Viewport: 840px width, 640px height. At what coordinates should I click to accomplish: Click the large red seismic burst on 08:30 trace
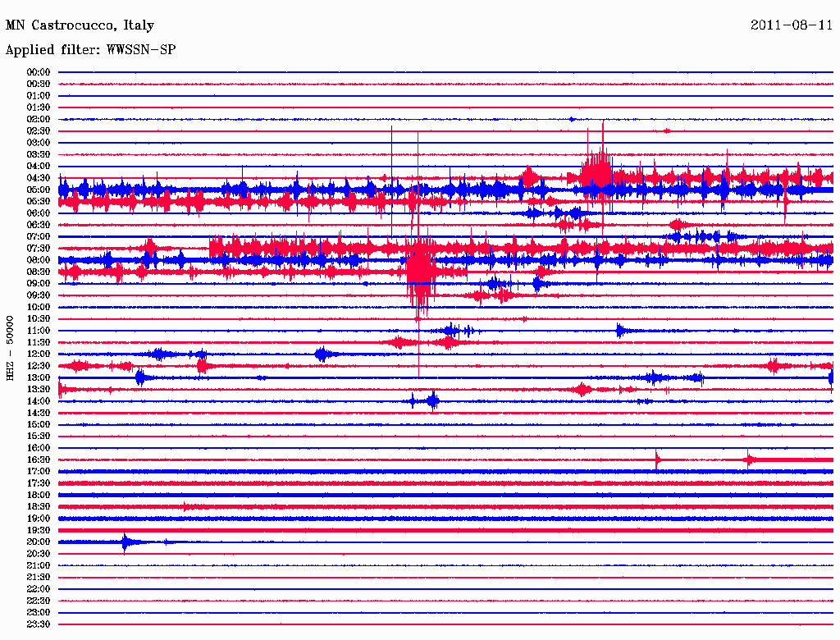[x=421, y=272]
